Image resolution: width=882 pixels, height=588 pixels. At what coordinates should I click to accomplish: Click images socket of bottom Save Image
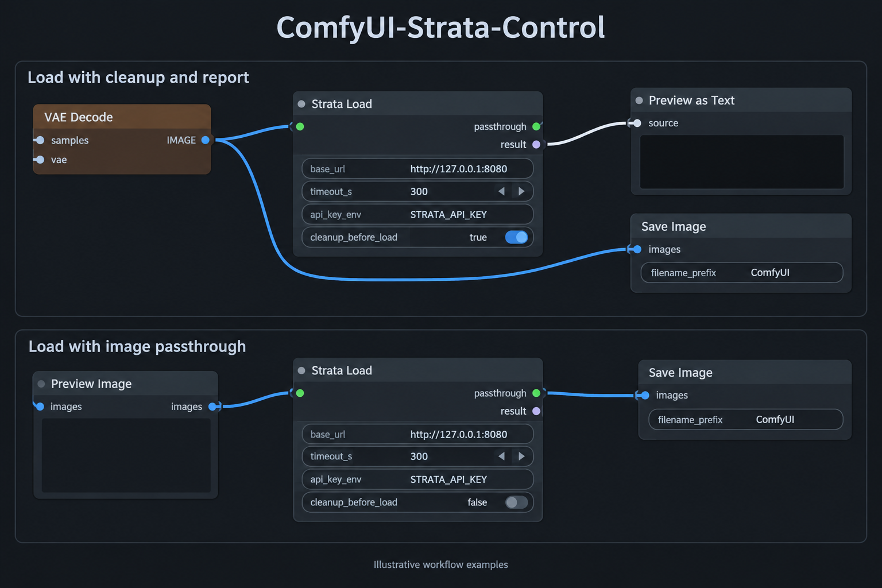[645, 395]
